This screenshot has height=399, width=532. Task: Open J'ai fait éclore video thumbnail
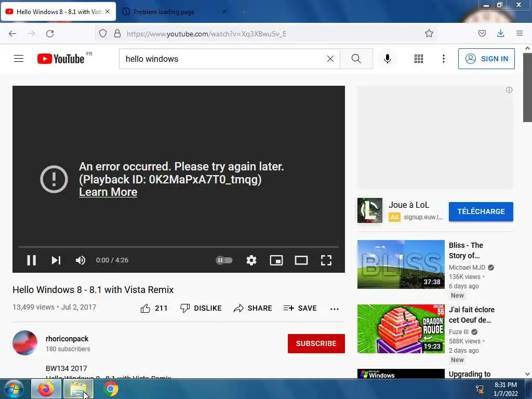pyautogui.click(x=401, y=329)
